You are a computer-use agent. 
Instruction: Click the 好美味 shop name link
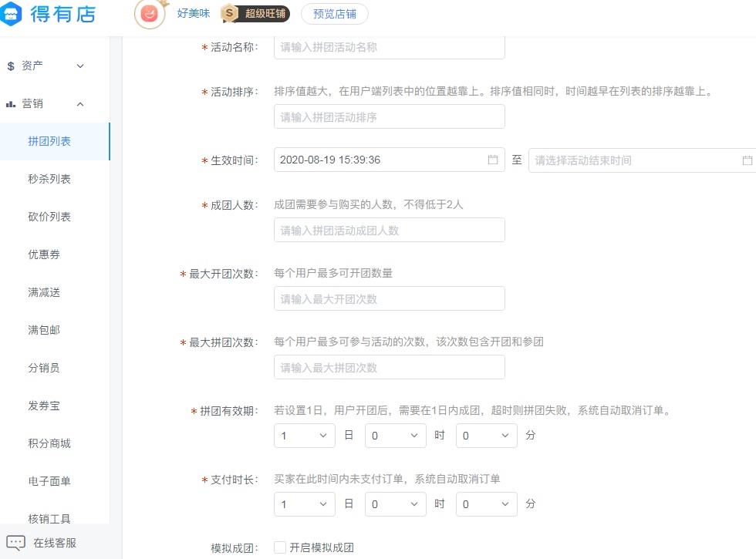[194, 14]
